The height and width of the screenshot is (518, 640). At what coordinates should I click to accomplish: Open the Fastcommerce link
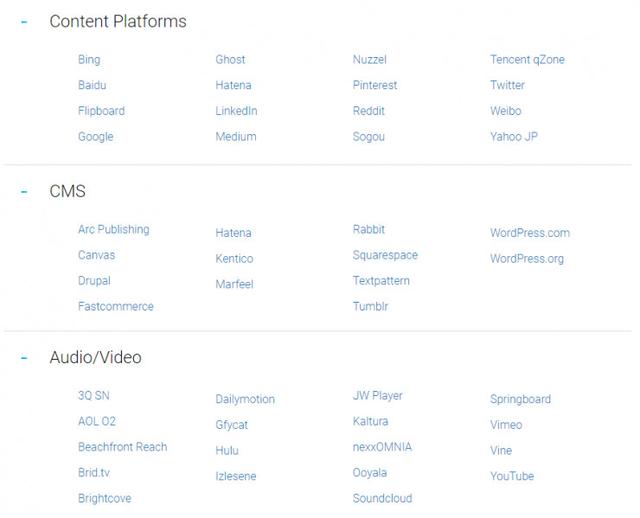click(116, 307)
